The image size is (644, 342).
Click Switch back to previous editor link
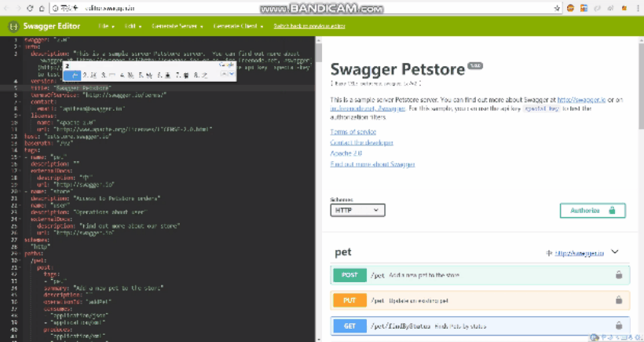click(x=309, y=26)
